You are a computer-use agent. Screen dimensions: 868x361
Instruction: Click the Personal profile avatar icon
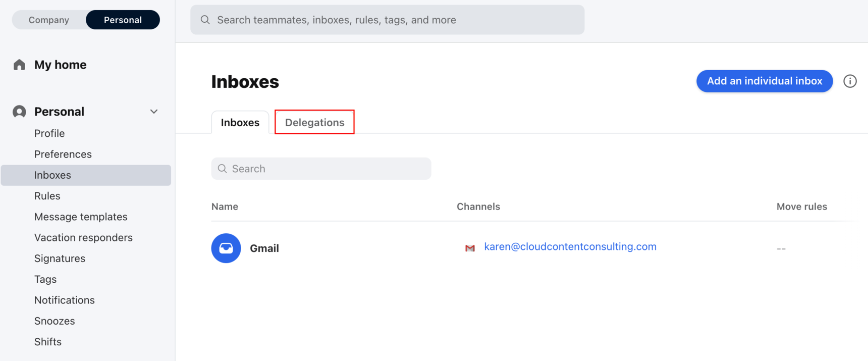tap(19, 112)
